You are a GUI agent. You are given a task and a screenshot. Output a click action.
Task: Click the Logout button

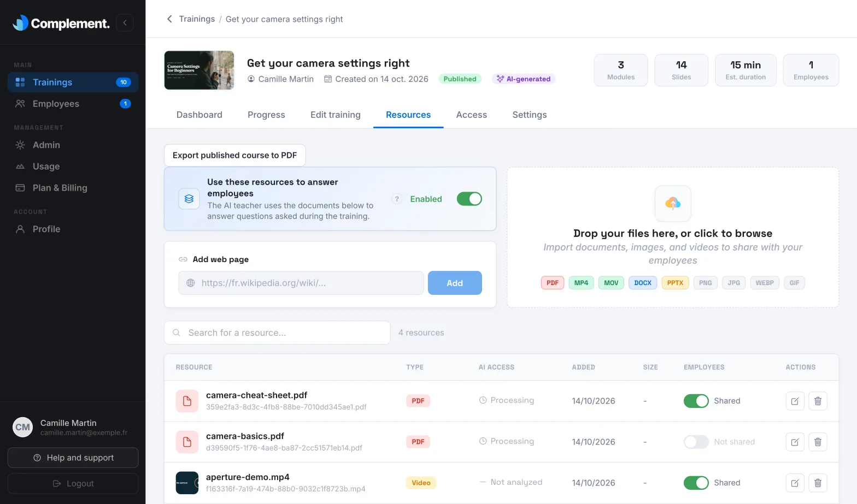[x=73, y=483]
